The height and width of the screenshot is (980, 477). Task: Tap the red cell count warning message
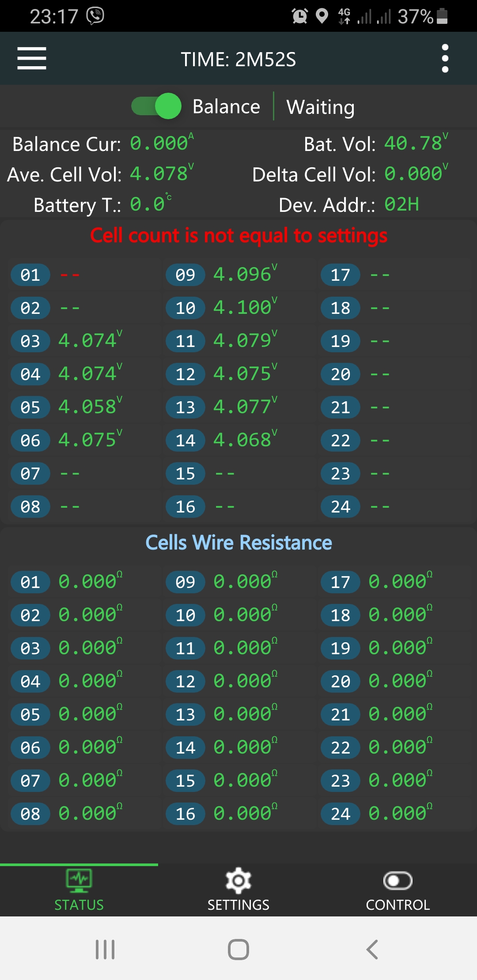tap(238, 235)
